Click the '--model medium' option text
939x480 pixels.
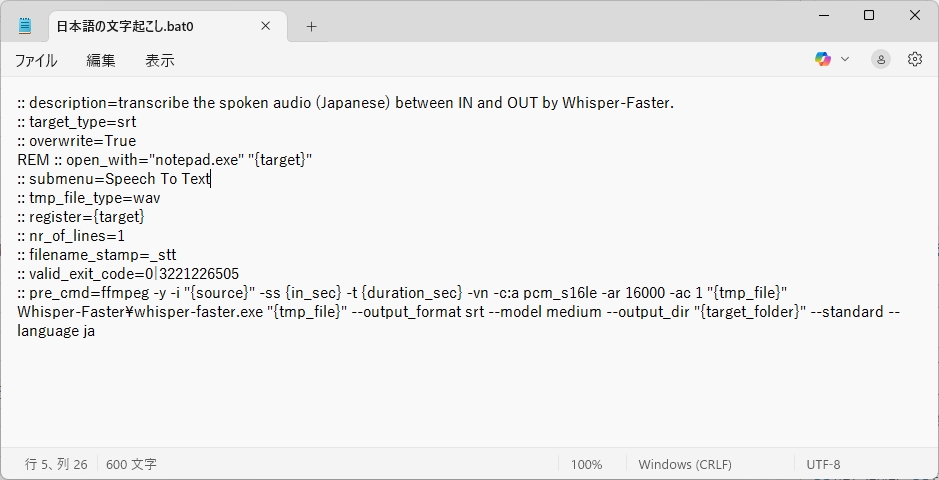click(x=546, y=312)
